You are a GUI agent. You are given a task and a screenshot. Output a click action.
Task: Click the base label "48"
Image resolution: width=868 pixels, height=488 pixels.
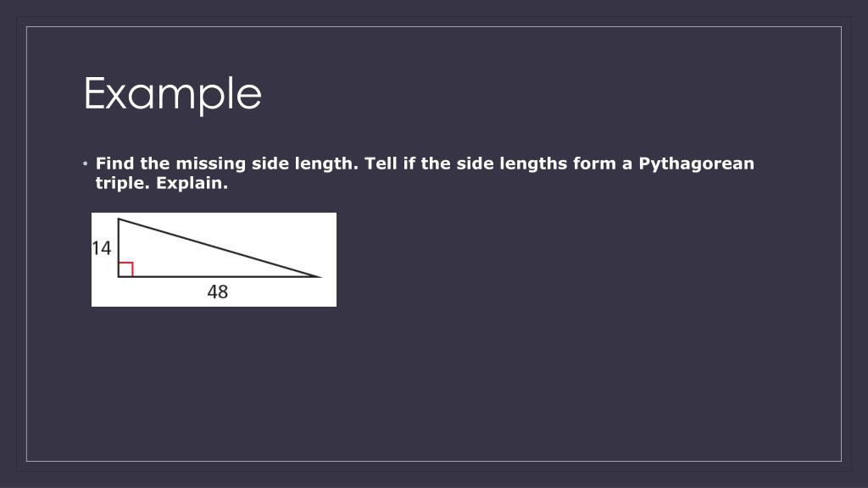click(218, 291)
